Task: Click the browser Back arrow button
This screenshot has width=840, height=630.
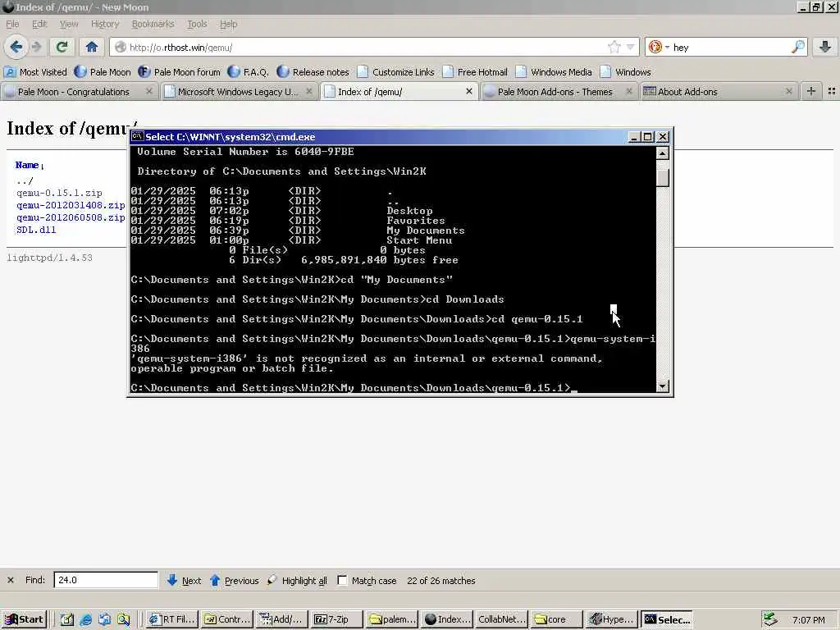Action: tap(16, 47)
